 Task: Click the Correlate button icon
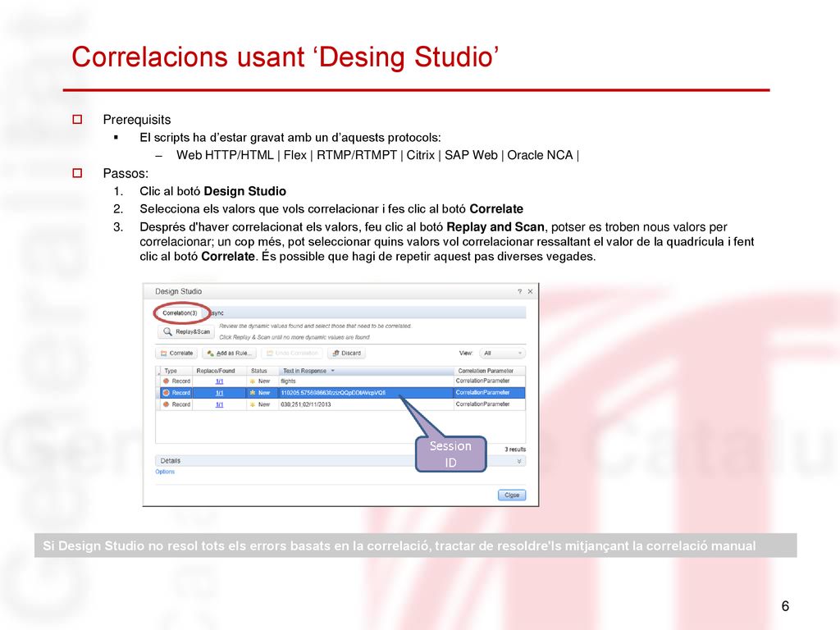[x=164, y=353]
